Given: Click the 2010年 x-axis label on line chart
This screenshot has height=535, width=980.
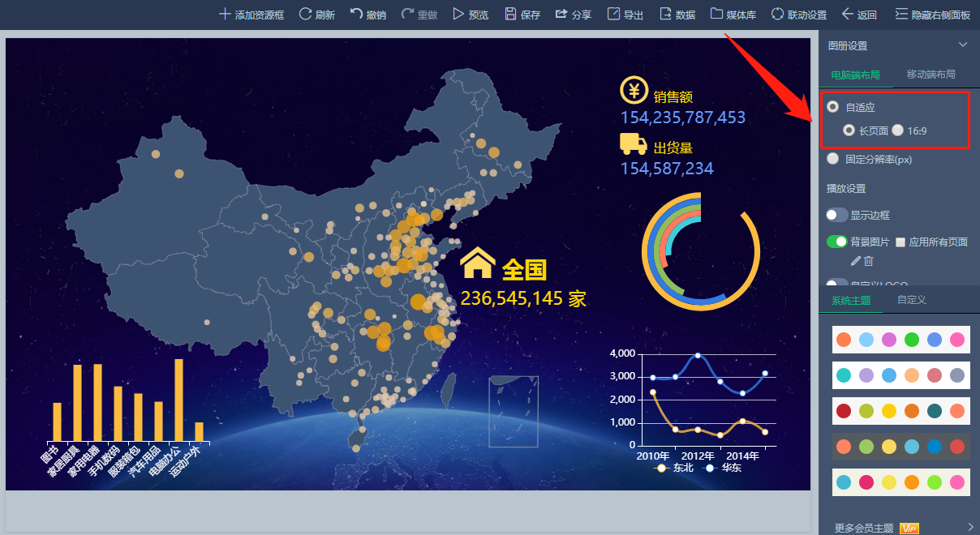Looking at the screenshot, I should (x=653, y=456).
